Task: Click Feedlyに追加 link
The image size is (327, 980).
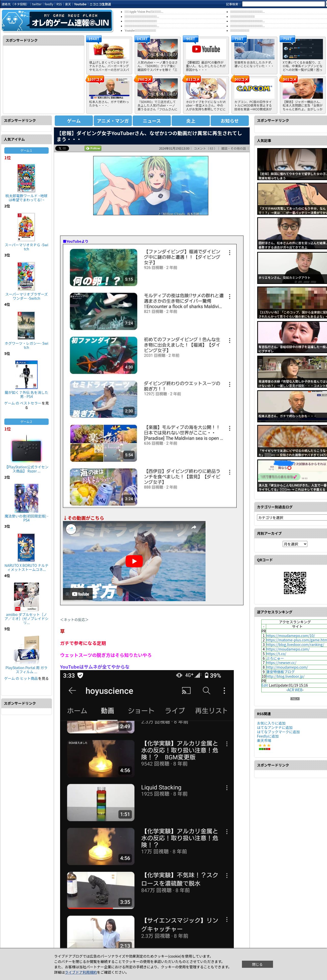Action: (268, 736)
